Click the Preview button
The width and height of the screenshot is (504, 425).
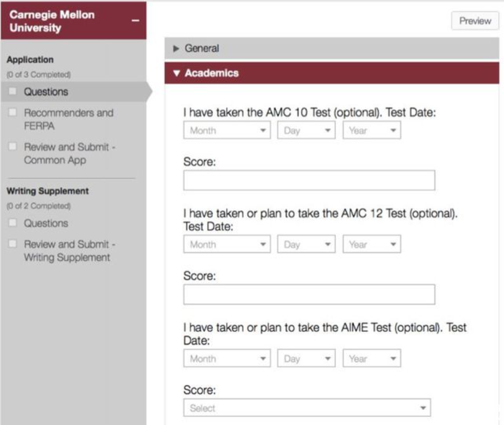click(x=475, y=21)
